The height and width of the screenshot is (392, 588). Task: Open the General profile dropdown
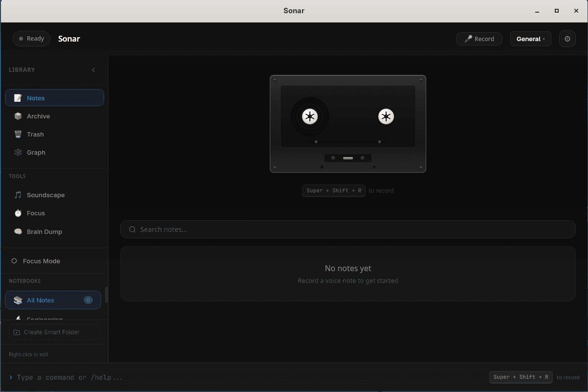(x=530, y=39)
